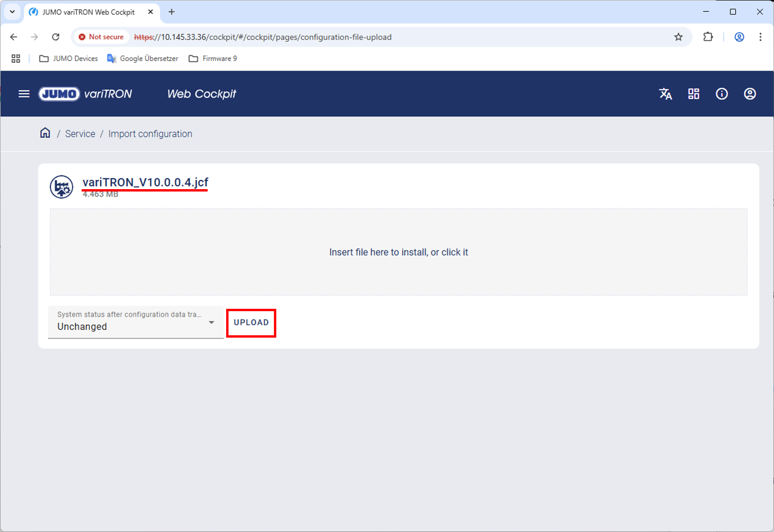The height and width of the screenshot is (532, 774).
Task: Maximize the browser window
Action: point(733,12)
